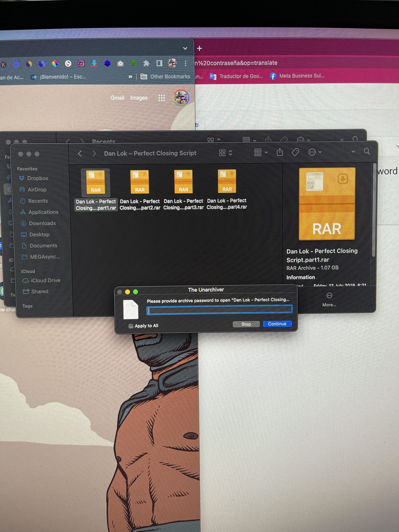Click the Tags icon in Finder toolbar
This screenshot has width=399, height=532.
(295, 152)
